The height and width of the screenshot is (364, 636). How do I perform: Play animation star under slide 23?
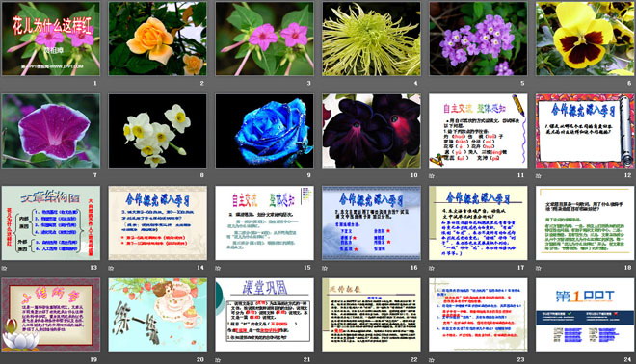[432, 360]
